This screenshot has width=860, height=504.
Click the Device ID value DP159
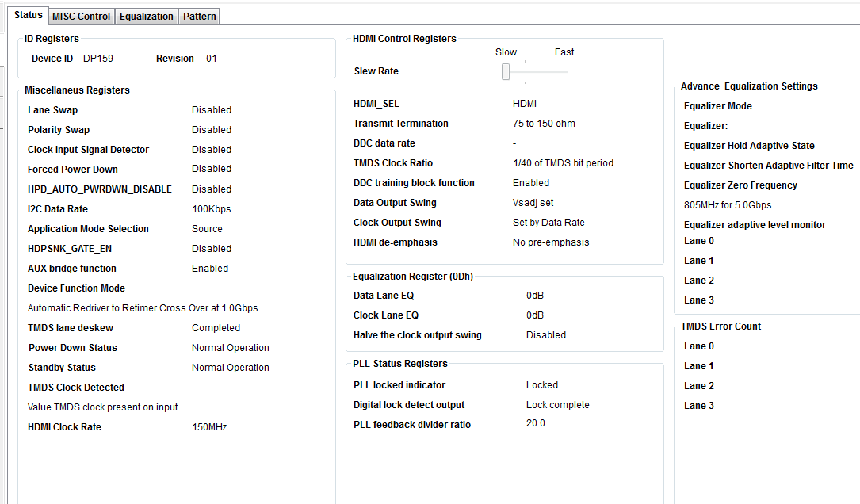(x=100, y=59)
